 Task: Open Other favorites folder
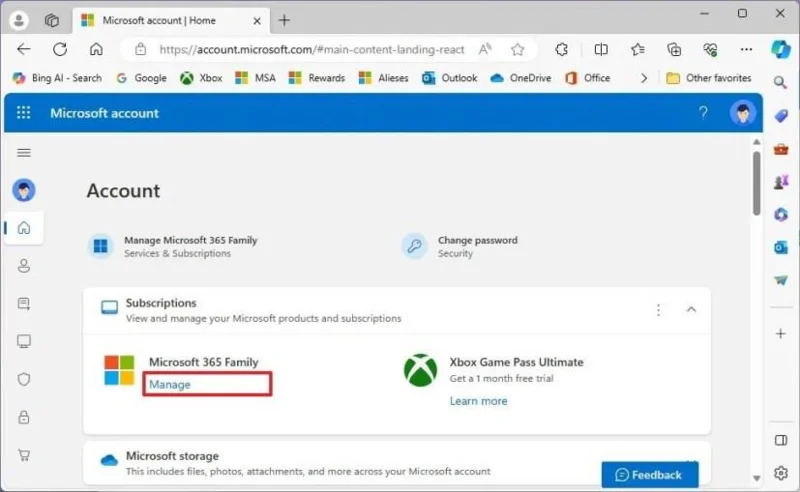click(709, 78)
